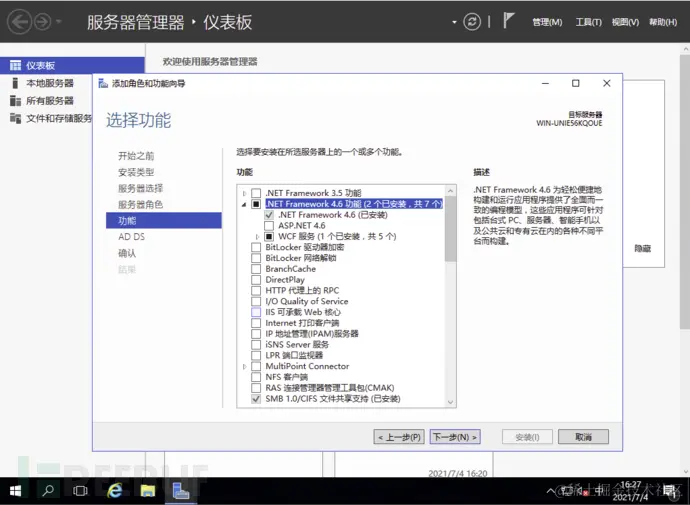Click the 本地服务器 sidebar icon
Viewport: 690px width, 505px height.
15,83
